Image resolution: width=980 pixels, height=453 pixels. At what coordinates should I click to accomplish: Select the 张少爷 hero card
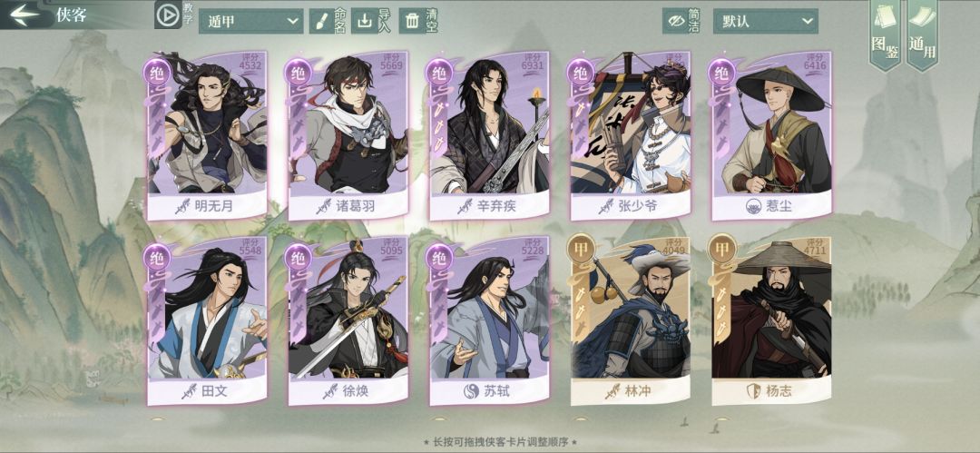(x=630, y=136)
